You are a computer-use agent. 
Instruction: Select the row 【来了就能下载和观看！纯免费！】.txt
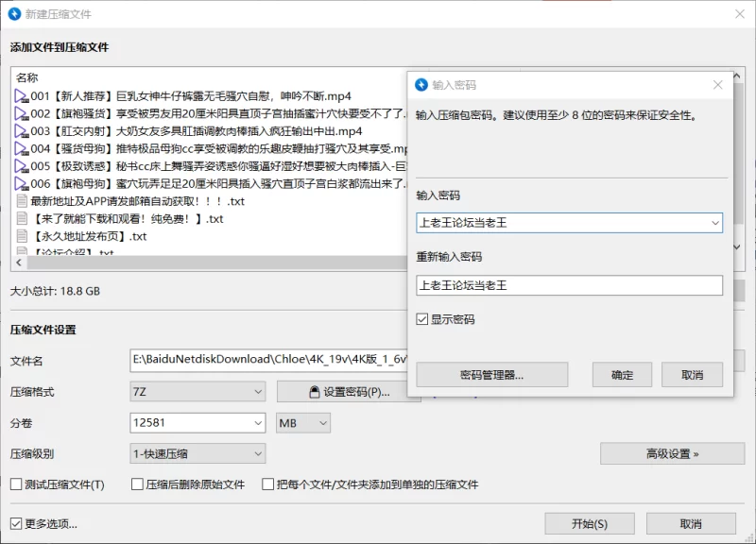pyautogui.click(x=210, y=219)
